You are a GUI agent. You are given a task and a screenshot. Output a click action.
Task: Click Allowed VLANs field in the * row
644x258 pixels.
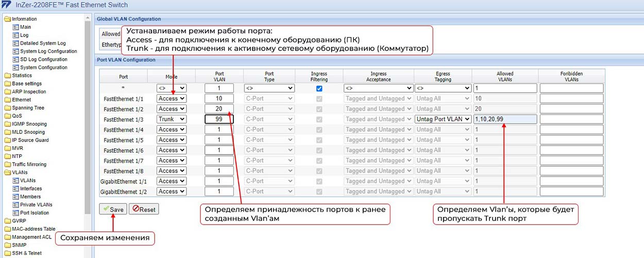[505, 88]
